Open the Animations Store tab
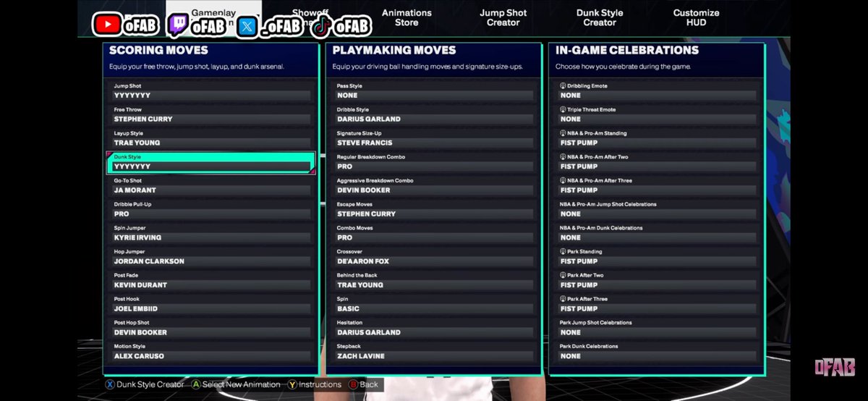Screen dimensions: 868x401 point(407,17)
